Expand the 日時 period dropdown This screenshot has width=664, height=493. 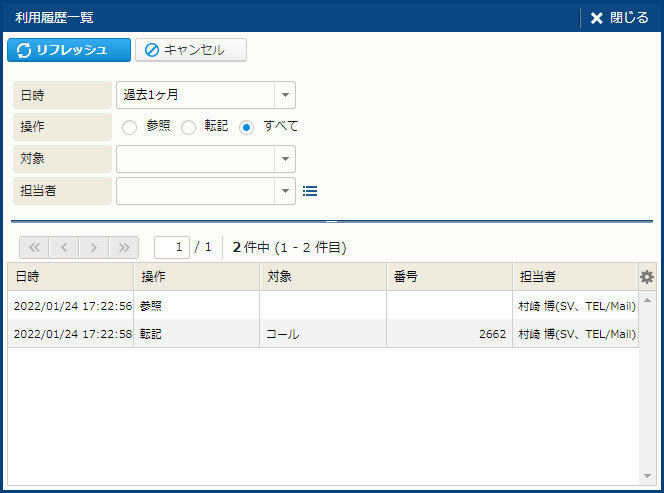(285, 95)
